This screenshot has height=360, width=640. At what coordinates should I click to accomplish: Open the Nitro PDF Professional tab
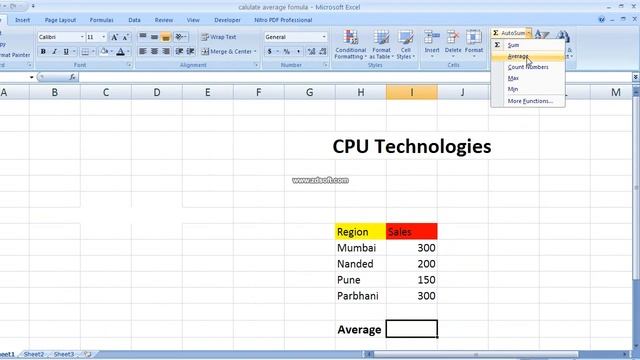pos(283,20)
